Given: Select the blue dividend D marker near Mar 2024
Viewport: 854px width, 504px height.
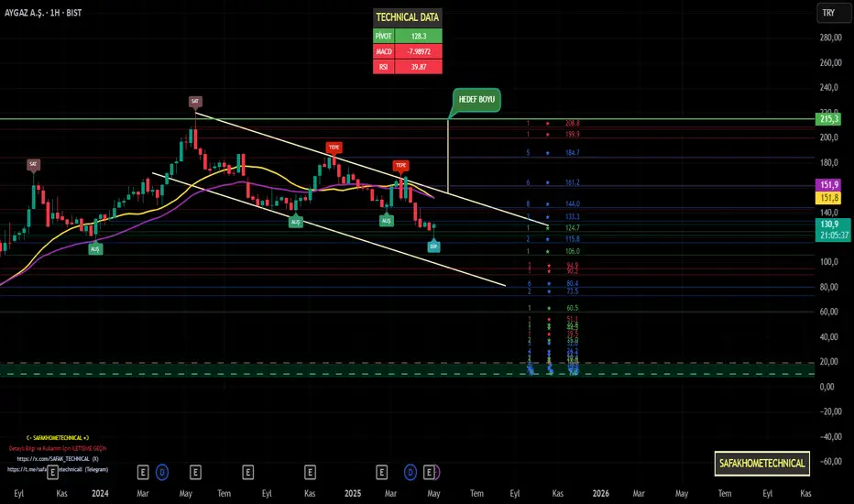Looking at the screenshot, I should pos(162,472).
